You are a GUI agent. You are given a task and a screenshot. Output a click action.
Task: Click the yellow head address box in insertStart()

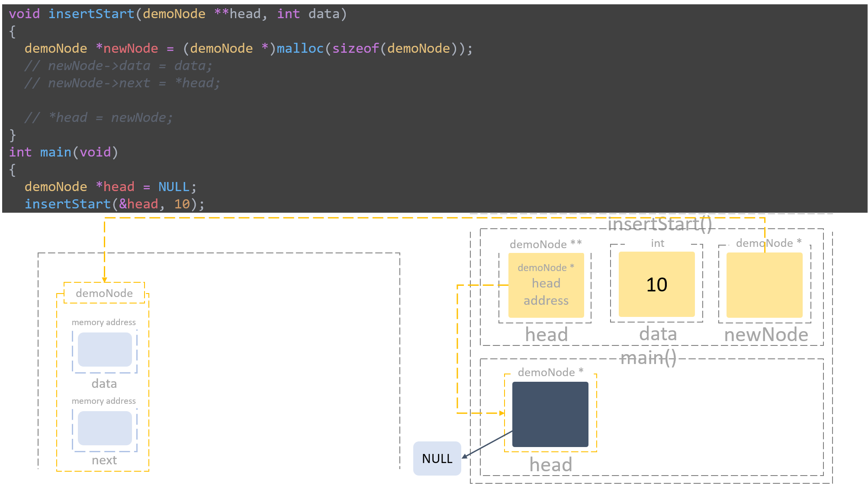[546, 284]
